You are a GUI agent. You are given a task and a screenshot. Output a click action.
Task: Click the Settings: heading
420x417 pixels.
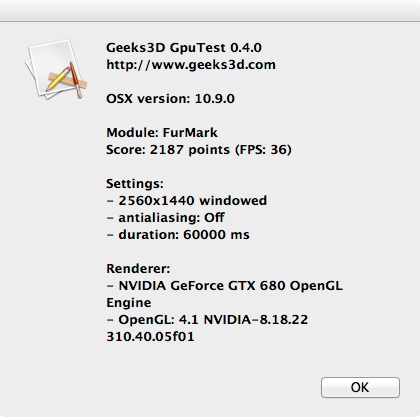(135, 184)
